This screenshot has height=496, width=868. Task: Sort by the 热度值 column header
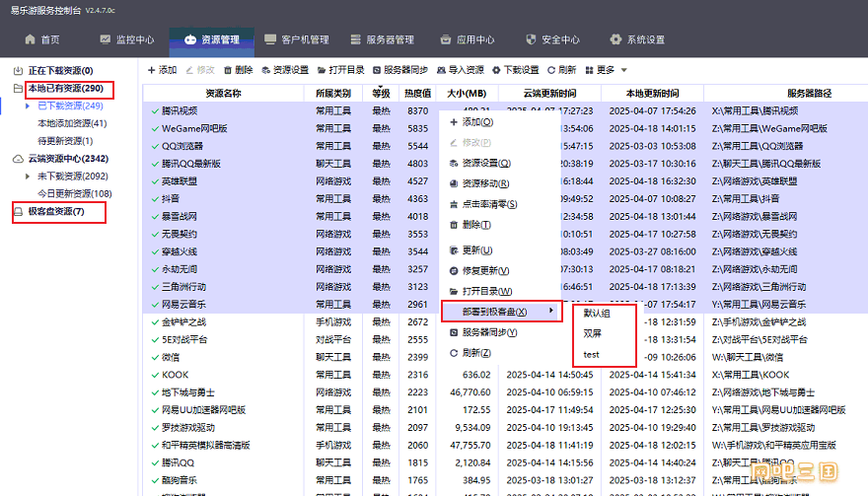[x=417, y=93]
